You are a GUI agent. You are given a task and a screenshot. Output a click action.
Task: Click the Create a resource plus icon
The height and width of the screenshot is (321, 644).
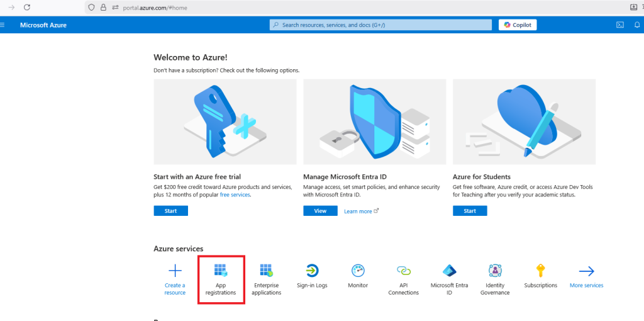(175, 271)
